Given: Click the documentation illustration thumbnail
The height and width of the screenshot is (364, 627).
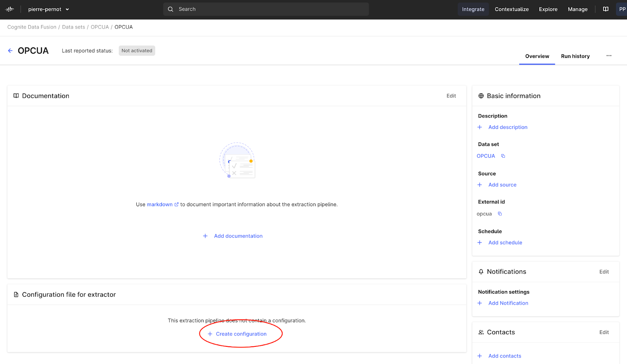Looking at the screenshot, I should point(237,160).
